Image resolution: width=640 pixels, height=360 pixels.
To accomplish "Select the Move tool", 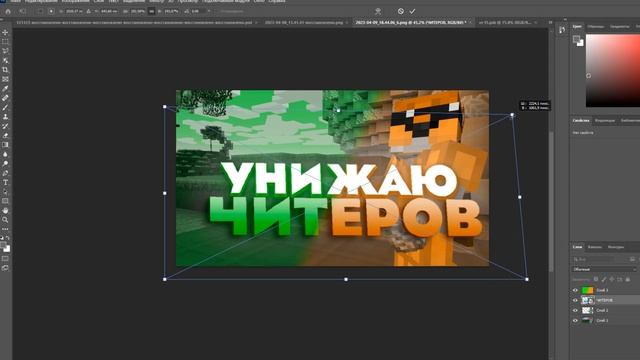I will pyautogui.click(x=5, y=32).
